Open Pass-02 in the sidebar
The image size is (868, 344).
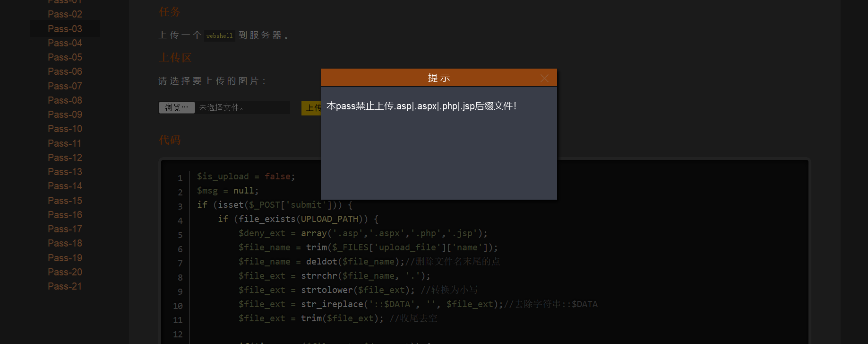click(x=65, y=14)
